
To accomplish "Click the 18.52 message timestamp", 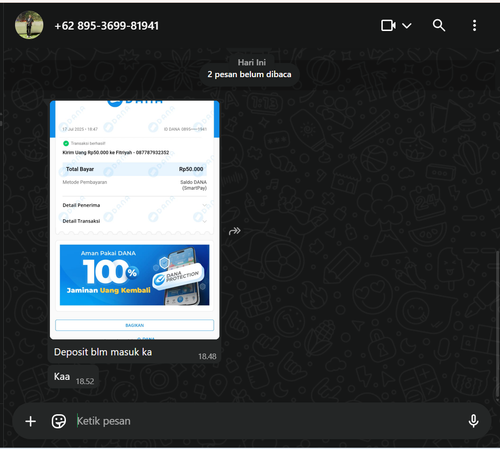I will [85, 381].
